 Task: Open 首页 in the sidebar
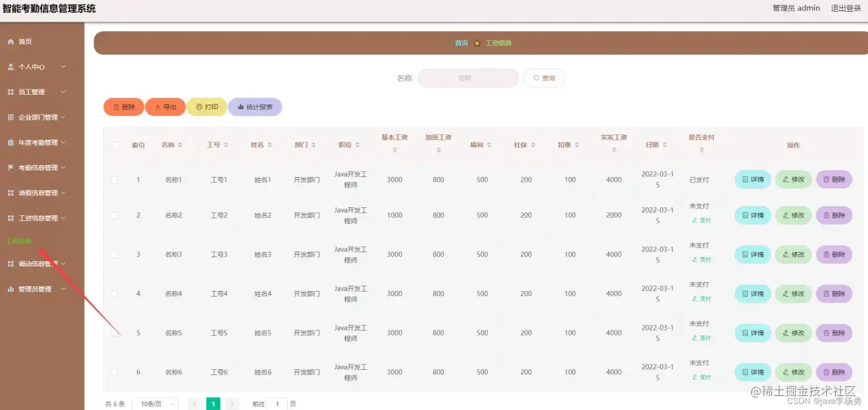coord(24,41)
